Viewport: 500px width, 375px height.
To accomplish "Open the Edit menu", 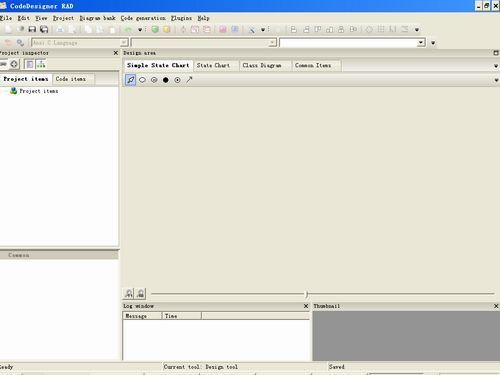I will pos(24,18).
